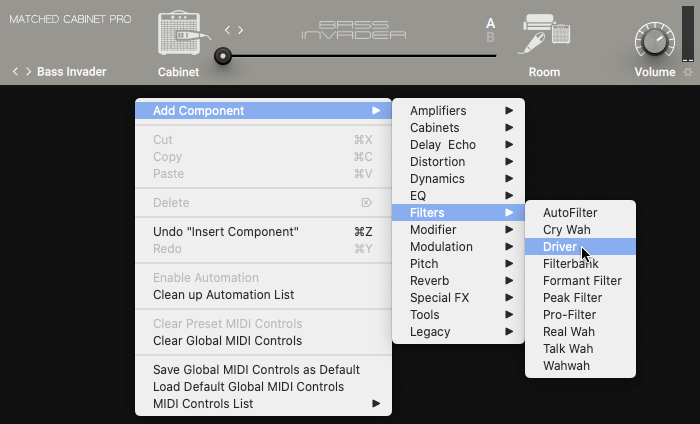This screenshot has width=700, height=424.
Task: Expand the Legacy category
Action: [458, 331]
